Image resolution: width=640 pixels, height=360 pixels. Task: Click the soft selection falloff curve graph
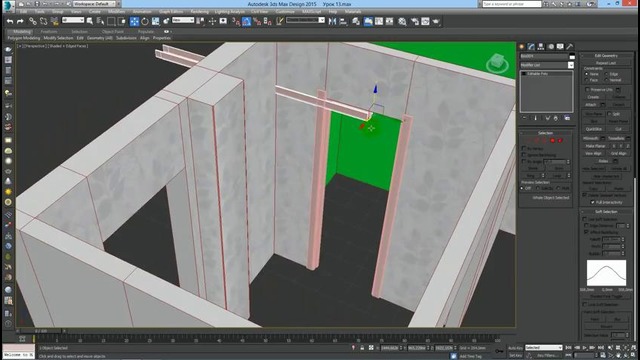[x=606, y=273]
